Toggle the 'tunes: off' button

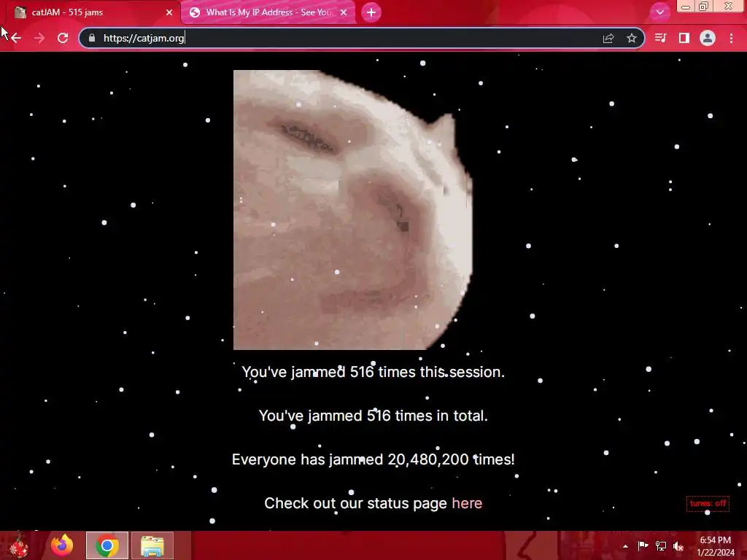click(x=708, y=503)
